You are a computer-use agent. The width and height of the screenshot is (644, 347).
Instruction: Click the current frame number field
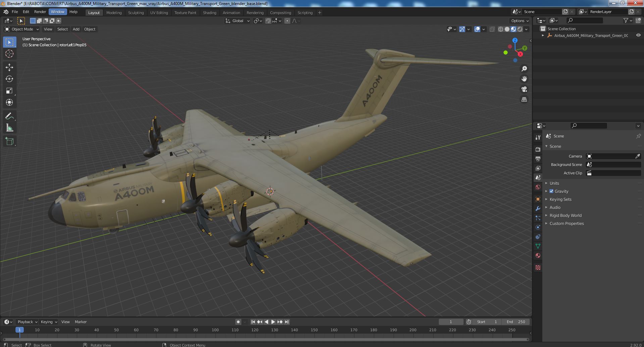(x=451, y=322)
